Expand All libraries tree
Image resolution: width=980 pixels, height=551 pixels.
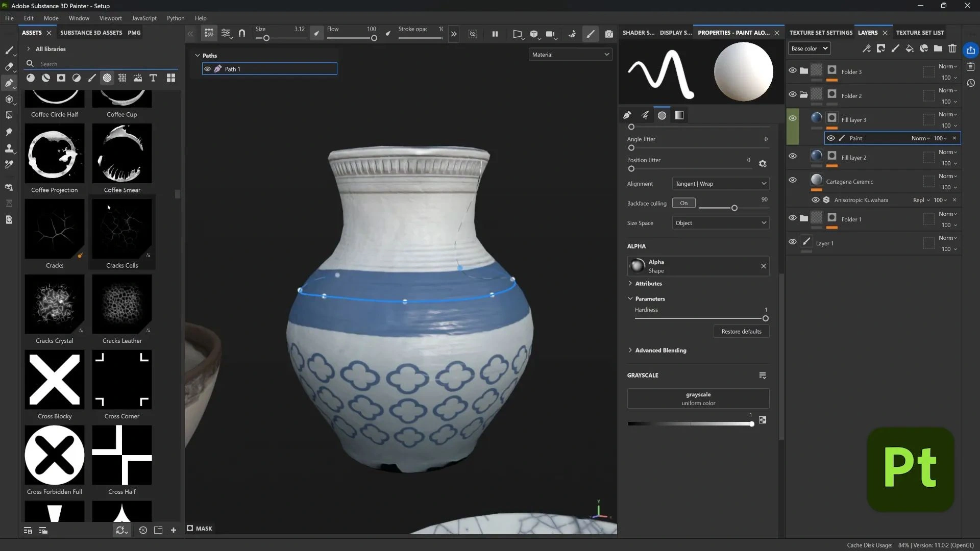click(29, 49)
